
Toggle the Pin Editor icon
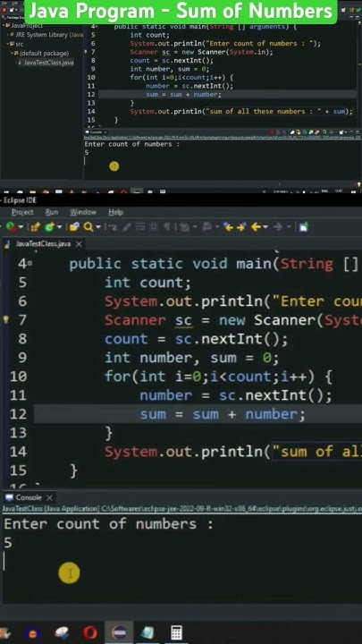coord(304,226)
